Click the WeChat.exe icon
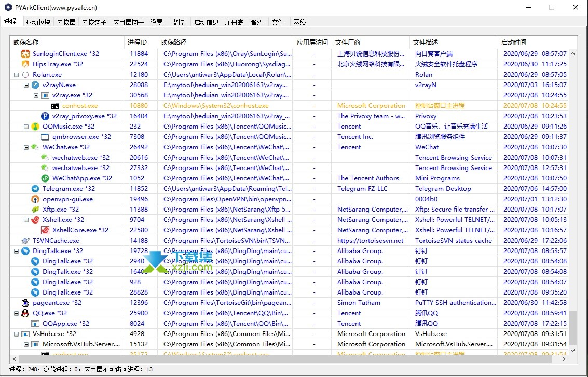Screen dimensions: 588x377 point(35,147)
